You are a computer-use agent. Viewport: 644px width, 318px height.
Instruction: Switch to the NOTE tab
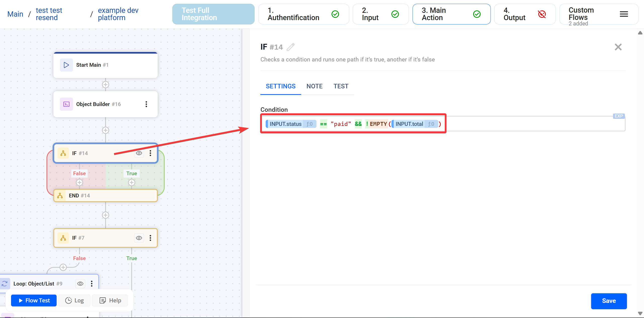pyautogui.click(x=314, y=86)
